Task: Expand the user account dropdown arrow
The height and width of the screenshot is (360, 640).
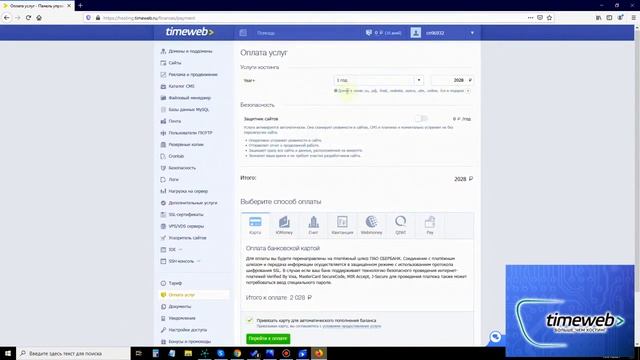Action: click(472, 33)
